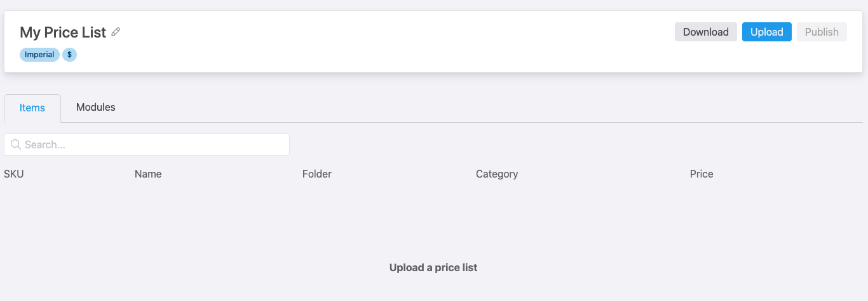Publish the price list

822,32
